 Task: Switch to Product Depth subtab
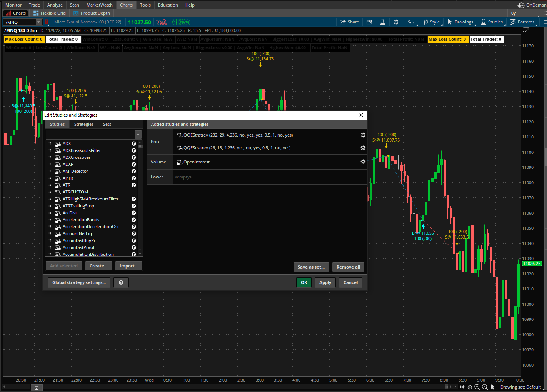coord(92,13)
